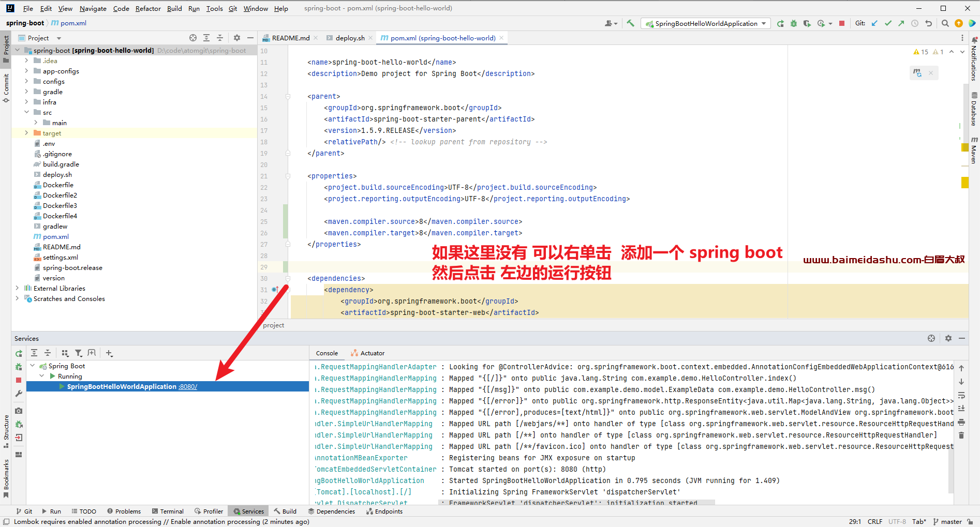Open Search Everywhere magnifier
Viewport: 980px width, 527px height.
[945, 23]
